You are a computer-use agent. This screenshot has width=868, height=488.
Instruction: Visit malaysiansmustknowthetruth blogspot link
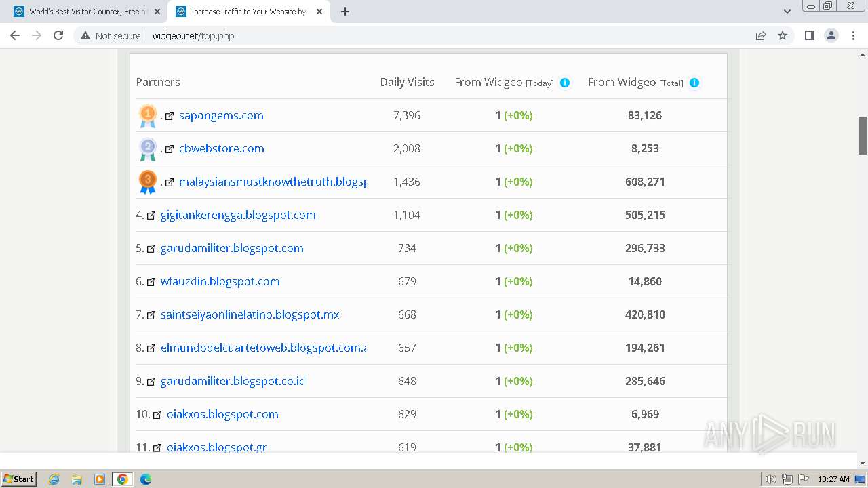tap(273, 182)
